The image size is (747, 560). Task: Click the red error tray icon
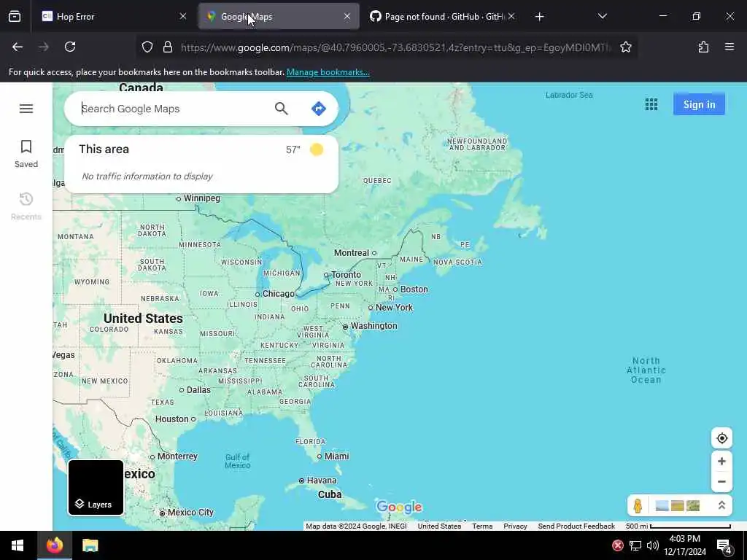pos(618,545)
